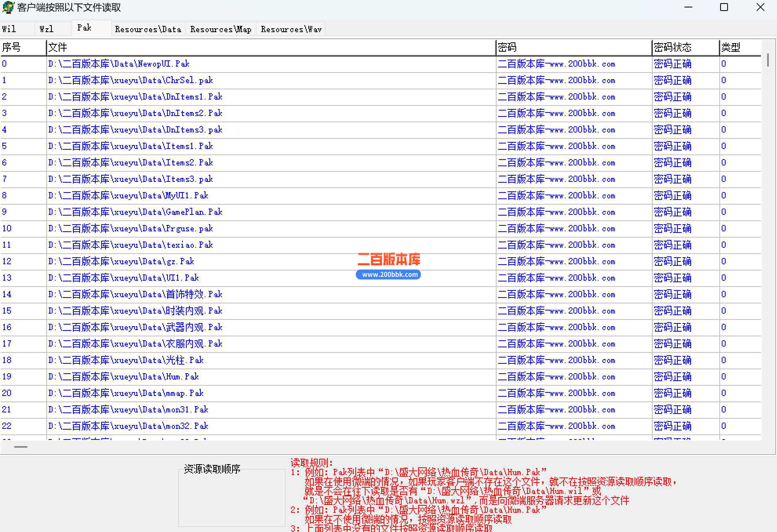The height and width of the screenshot is (532, 777).
Task: Click the application icon in the title bar
Action: (x=8, y=7)
